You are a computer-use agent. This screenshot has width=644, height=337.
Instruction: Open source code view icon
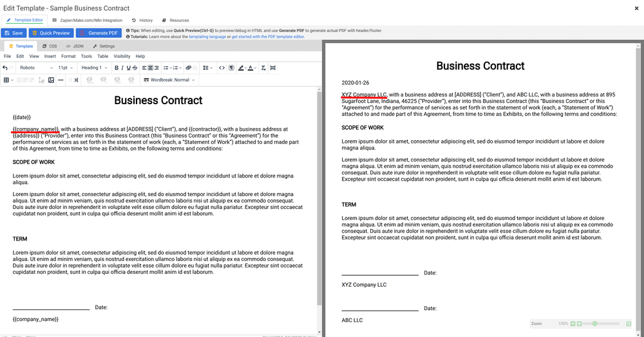(x=222, y=68)
